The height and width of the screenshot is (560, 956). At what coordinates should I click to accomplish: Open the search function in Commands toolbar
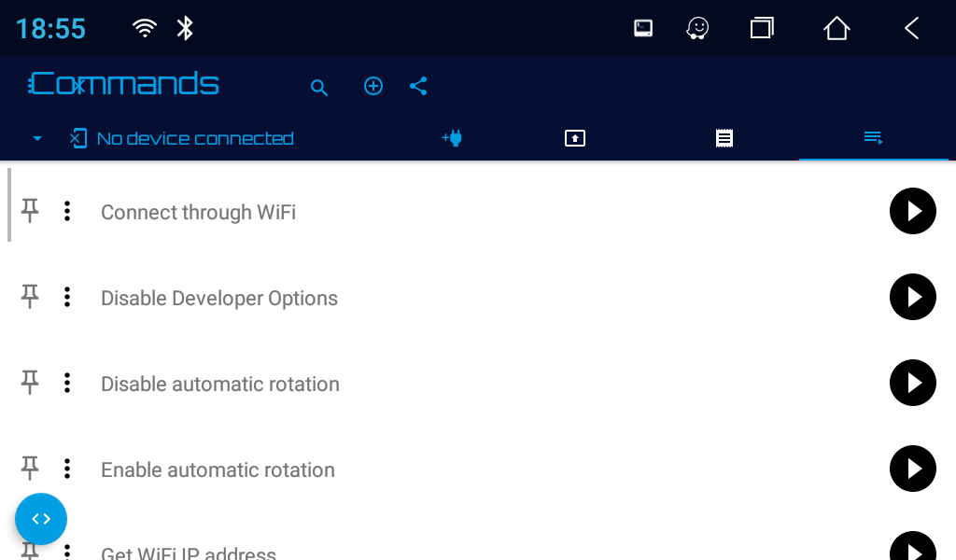319,86
